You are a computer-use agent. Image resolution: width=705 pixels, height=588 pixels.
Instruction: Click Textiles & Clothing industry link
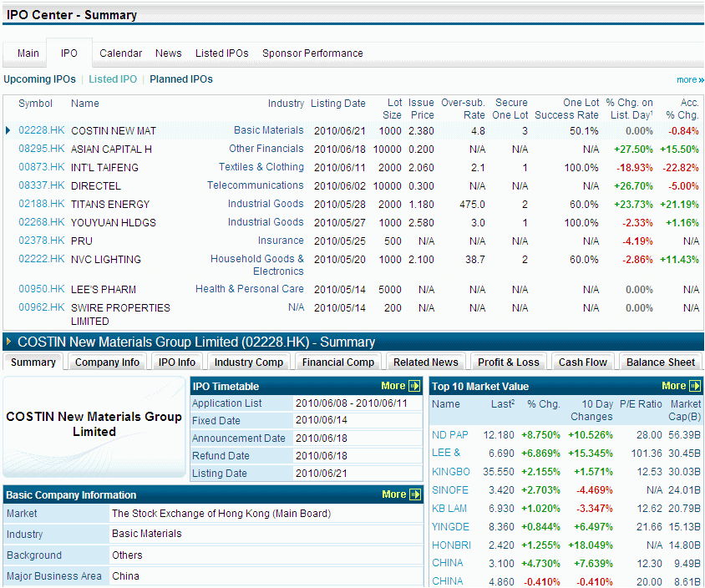[x=261, y=167]
